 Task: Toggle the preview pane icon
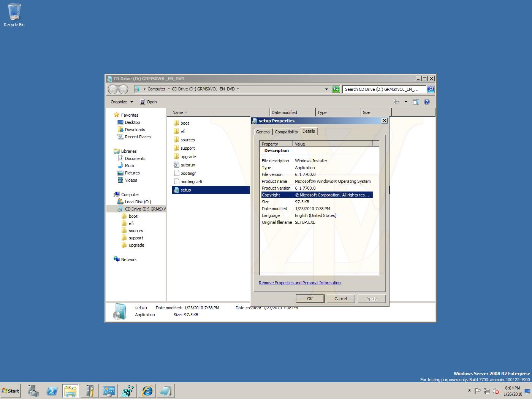click(416, 102)
